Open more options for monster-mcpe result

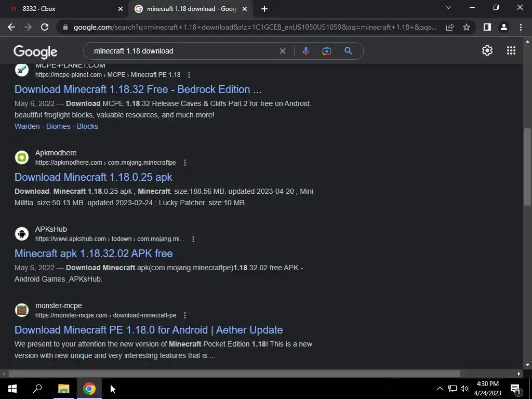pyautogui.click(x=185, y=315)
